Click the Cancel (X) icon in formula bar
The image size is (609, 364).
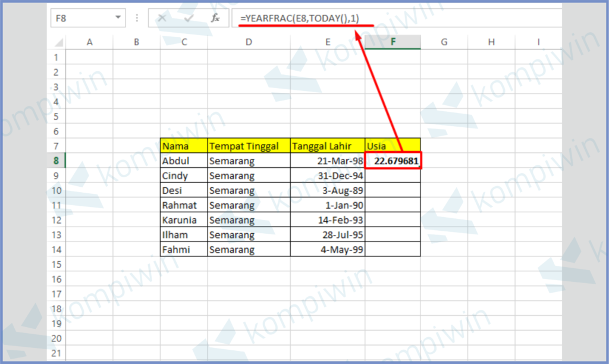[162, 18]
